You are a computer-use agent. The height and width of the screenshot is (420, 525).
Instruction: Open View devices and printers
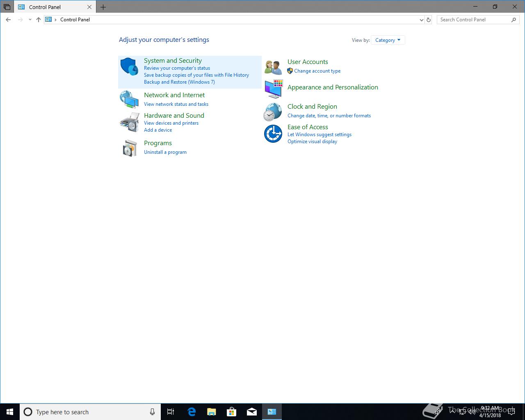tap(171, 123)
